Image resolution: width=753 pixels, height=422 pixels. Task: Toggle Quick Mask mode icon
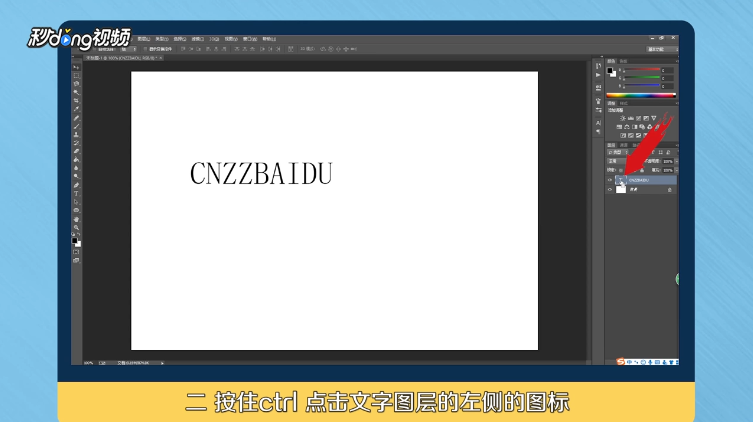76,252
